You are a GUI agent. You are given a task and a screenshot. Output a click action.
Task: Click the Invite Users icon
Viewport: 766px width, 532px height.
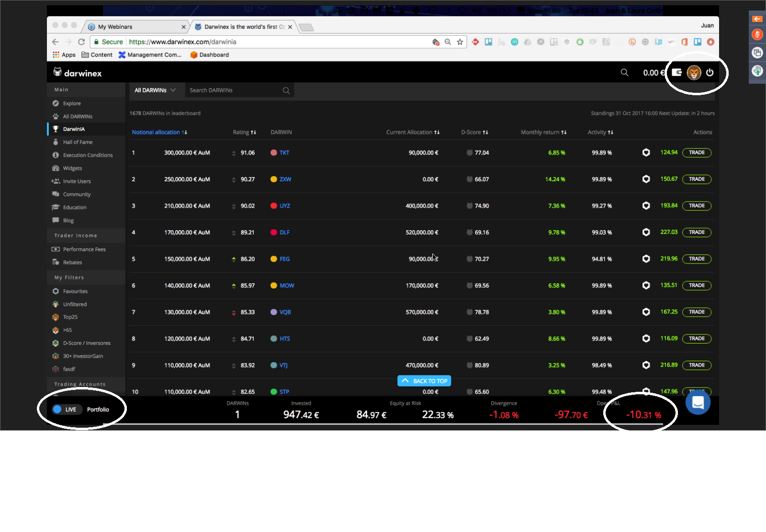pos(56,181)
